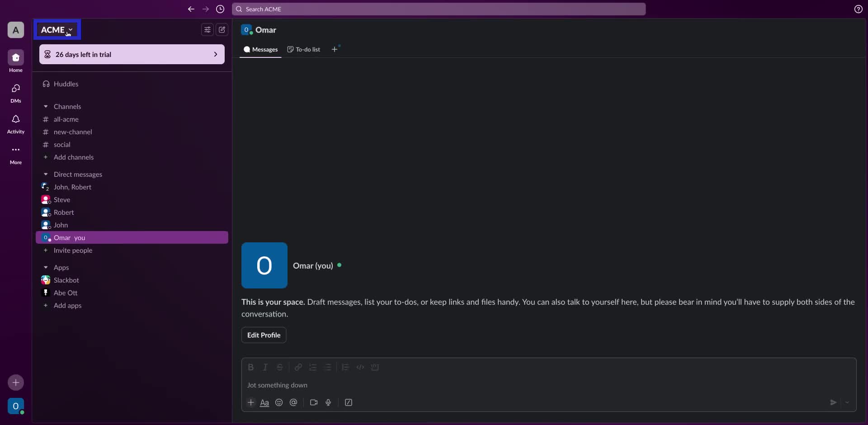Collapse the Channels section
868x425 pixels.
46,106
